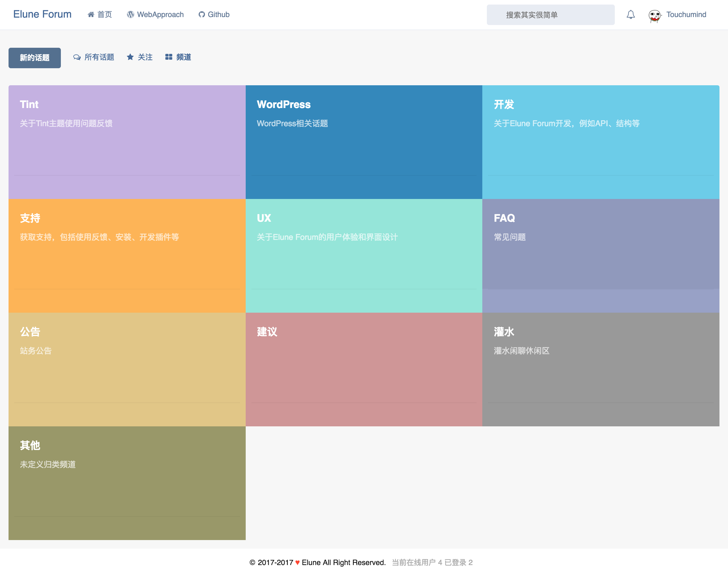Image resolution: width=728 pixels, height=577 pixels.
Task: Open the olive 其他 channel card
Action: [x=127, y=483]
